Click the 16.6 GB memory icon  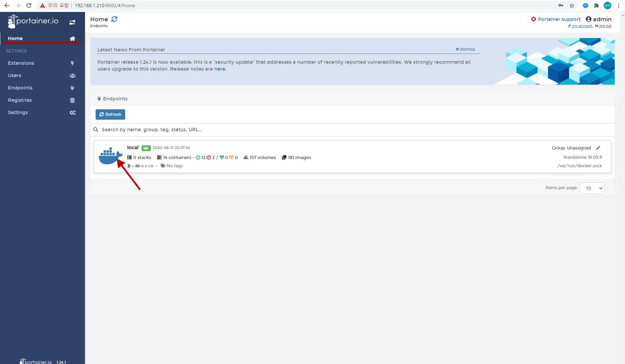click(x=137, y=166)
